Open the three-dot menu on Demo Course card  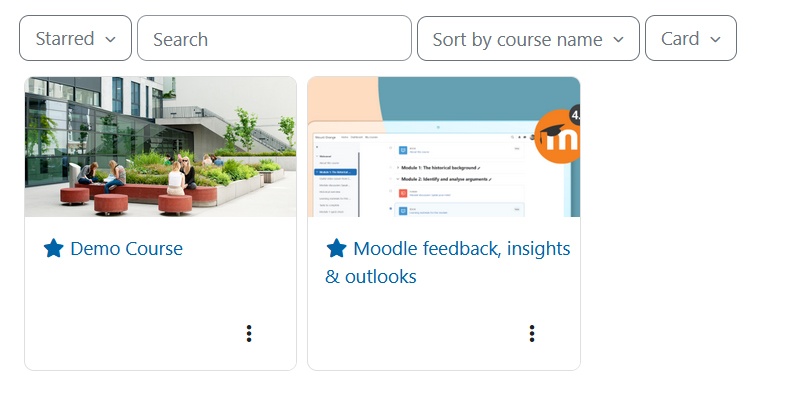(249, 333)
